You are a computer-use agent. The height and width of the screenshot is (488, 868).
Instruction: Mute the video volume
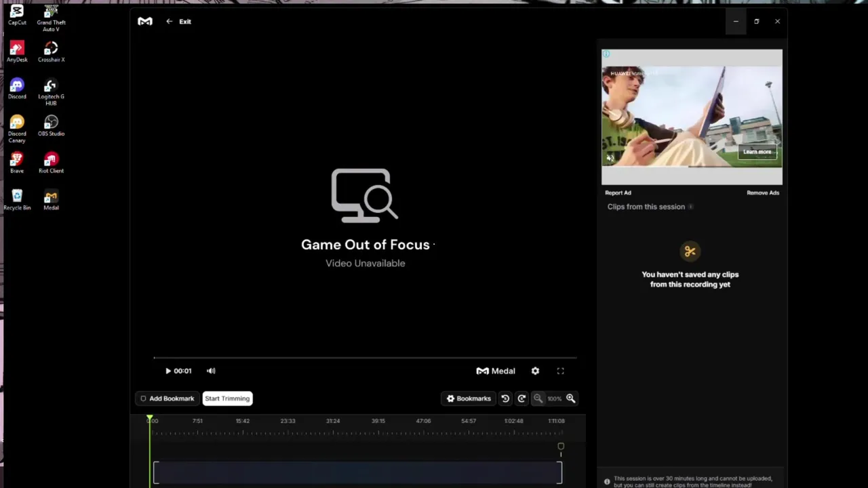[x=211, y=371]
